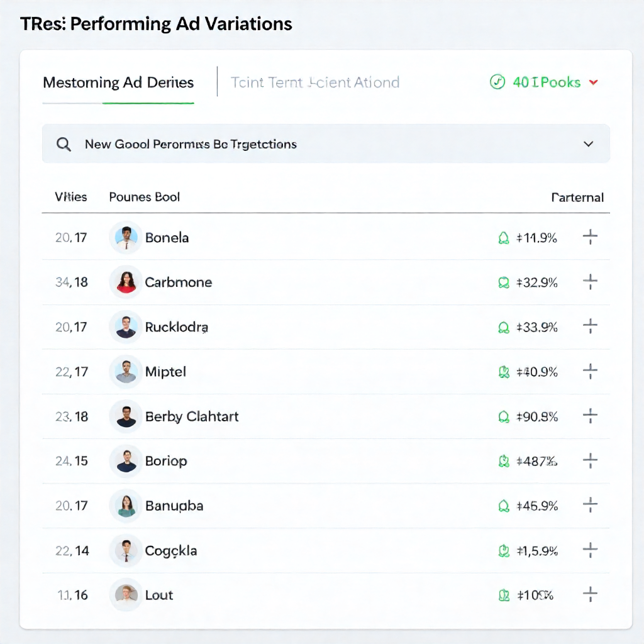Open the Carbmone ad variation
This screenshot has width=644, height=644.
pyautogui.click(x=178, y=282)
